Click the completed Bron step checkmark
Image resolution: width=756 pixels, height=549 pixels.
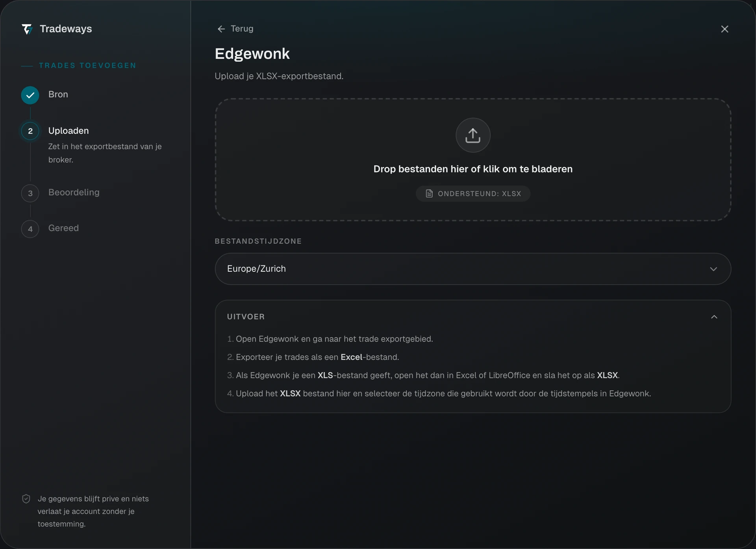30,95
